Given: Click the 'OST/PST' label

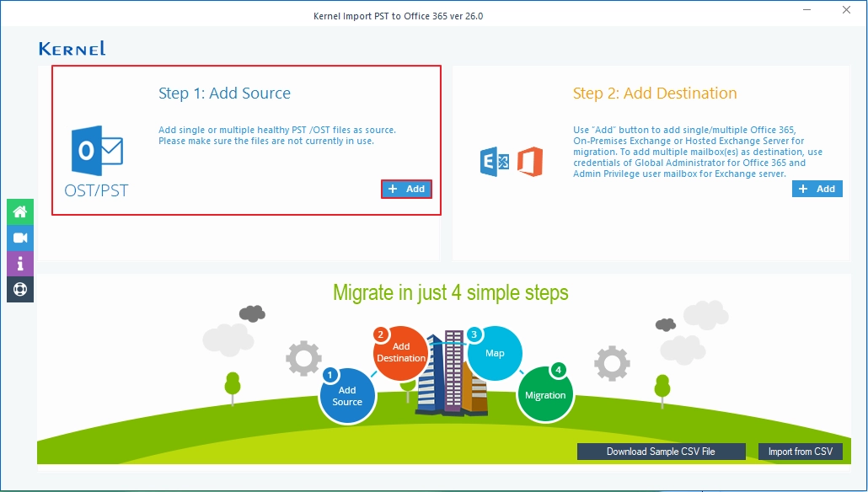Looking at the screenshot, I should click(x=96, y=190).
